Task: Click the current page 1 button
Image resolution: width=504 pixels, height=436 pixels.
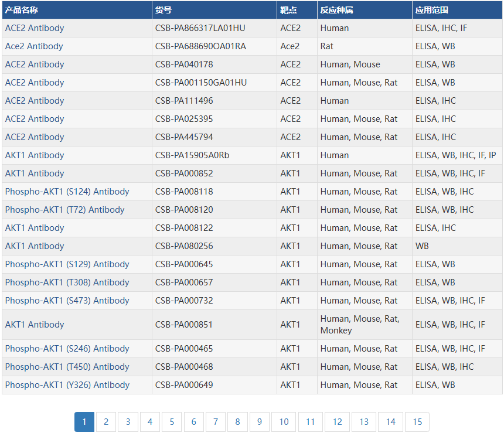Action: click(84, 422)
